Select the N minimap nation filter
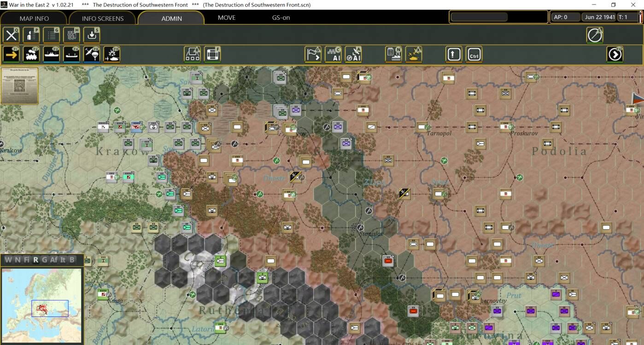This screenshot has height=345, width=644. click(x=18, y=259)
